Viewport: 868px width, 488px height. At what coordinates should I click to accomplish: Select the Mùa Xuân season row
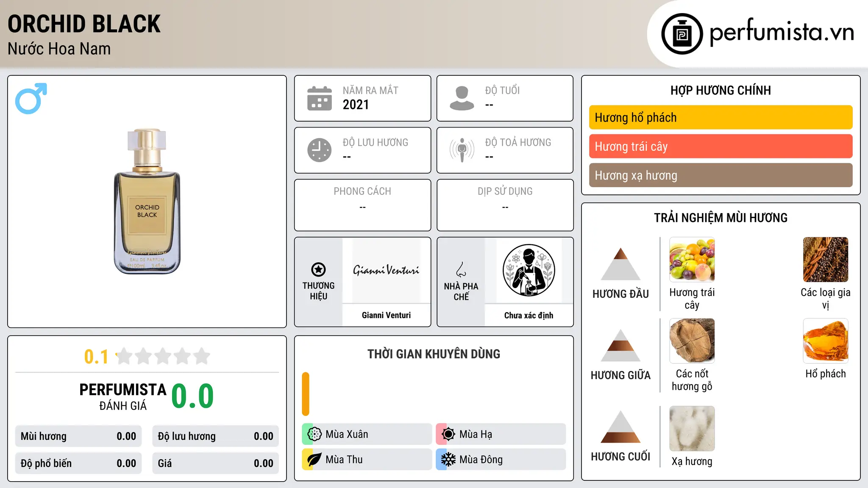pyautogui.click(x=367, y=434)
